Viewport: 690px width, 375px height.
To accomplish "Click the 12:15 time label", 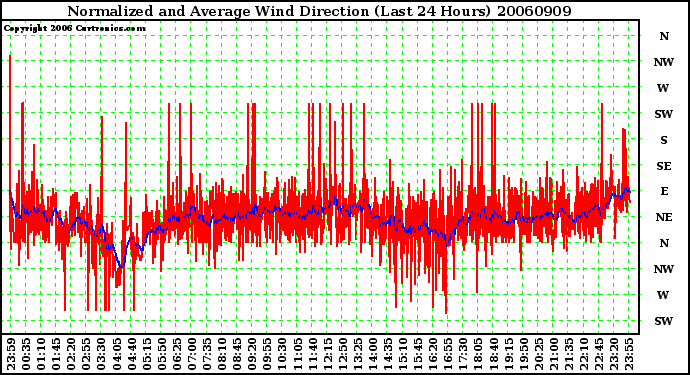I will pyautogui.click(x=328, y=354).
